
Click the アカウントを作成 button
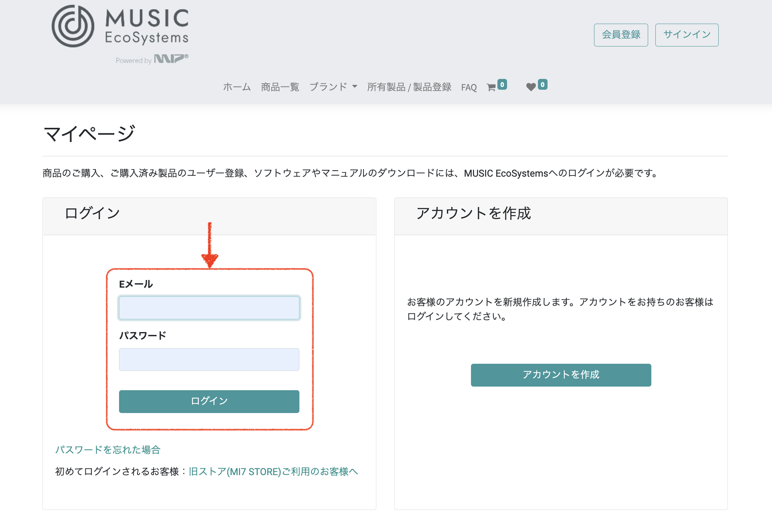point(561,375)
